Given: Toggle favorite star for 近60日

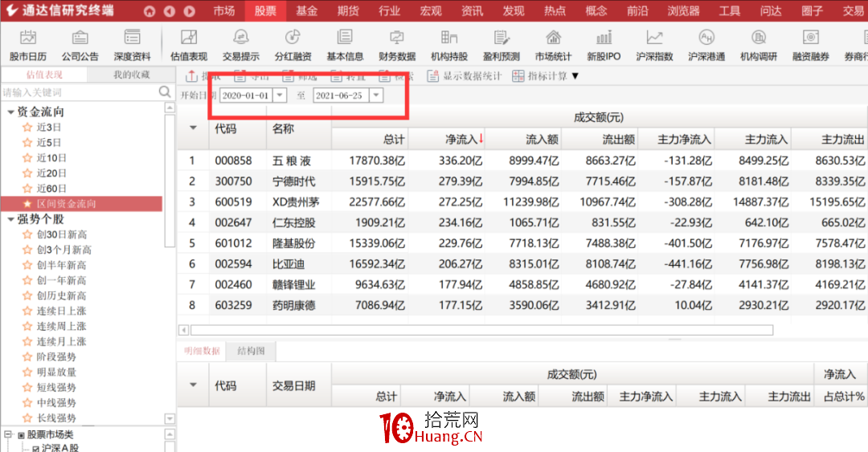Looking at the screenshot, I should point(27,189).
